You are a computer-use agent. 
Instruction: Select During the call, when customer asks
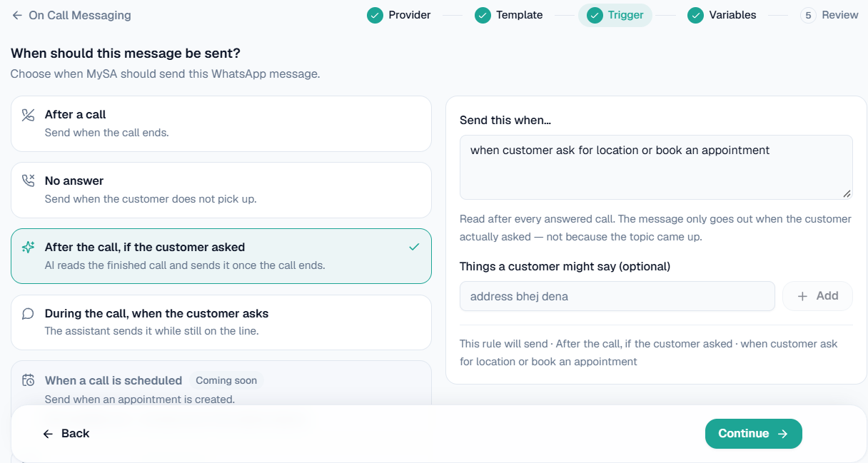(221, 322)
